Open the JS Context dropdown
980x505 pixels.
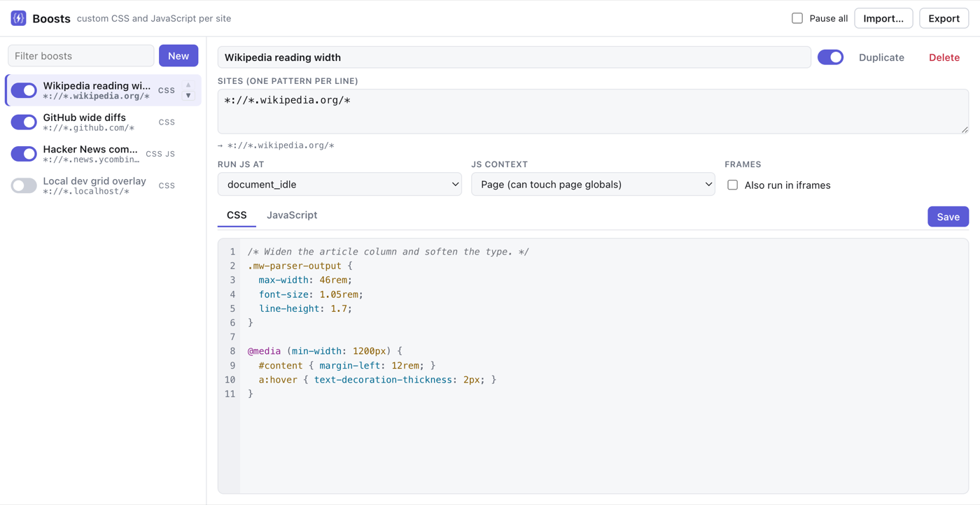[593, 185]
